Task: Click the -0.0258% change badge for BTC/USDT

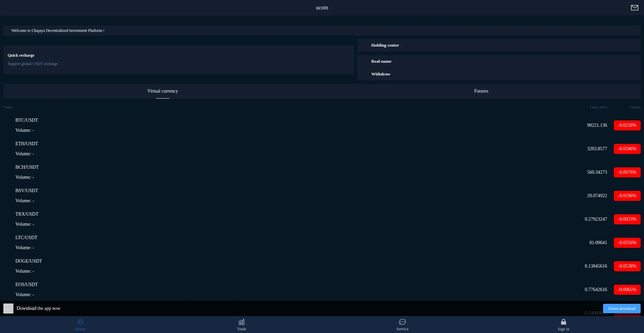Action: coord(627,125)
